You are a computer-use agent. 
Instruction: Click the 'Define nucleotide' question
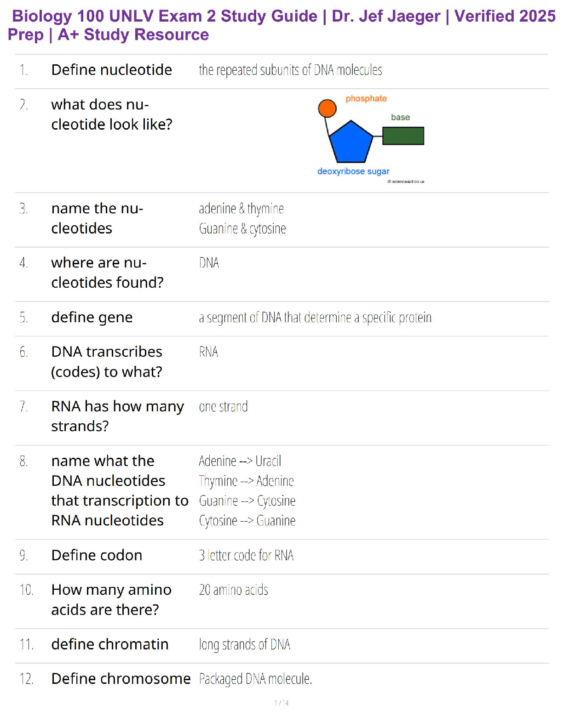coord(112,70)
